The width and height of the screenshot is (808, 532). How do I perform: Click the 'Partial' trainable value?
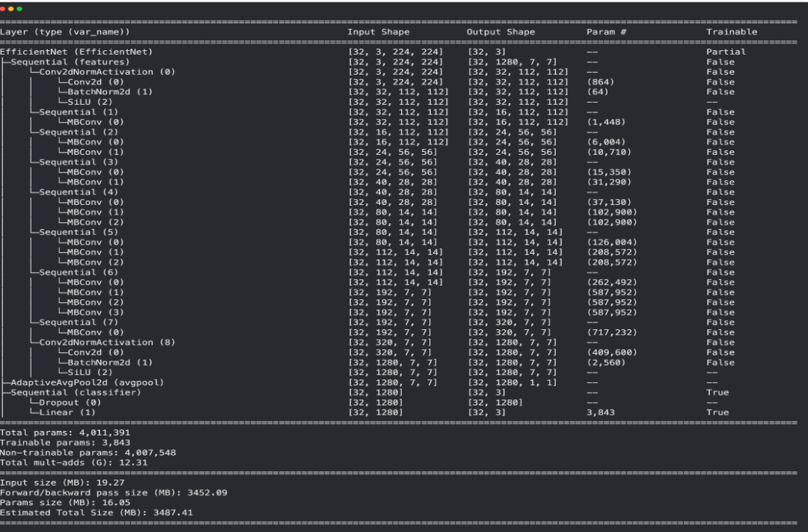726,52
